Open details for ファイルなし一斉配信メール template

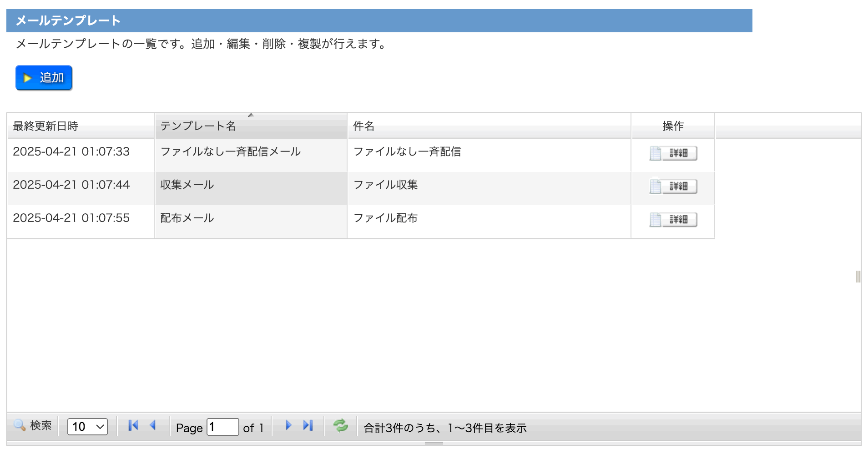[673, 153]
